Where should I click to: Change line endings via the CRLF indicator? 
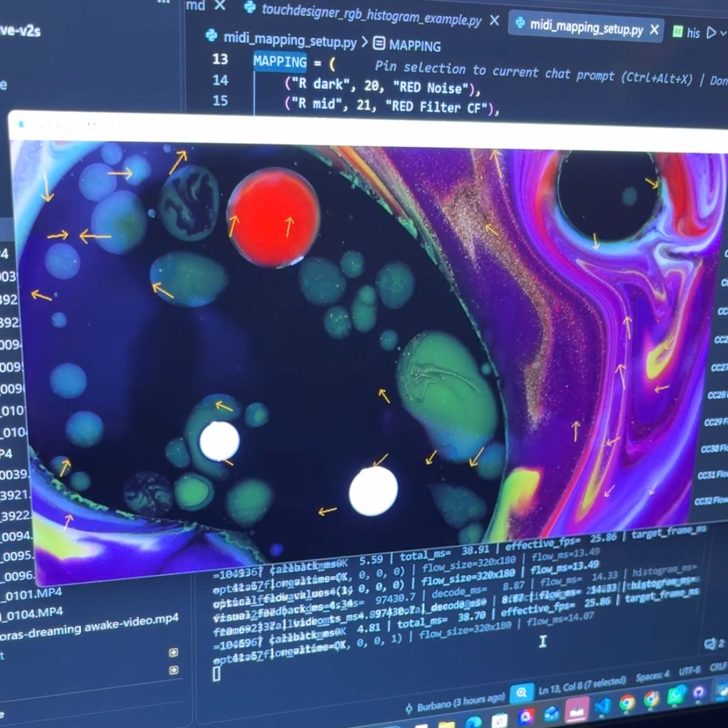[x=718, y=667]
